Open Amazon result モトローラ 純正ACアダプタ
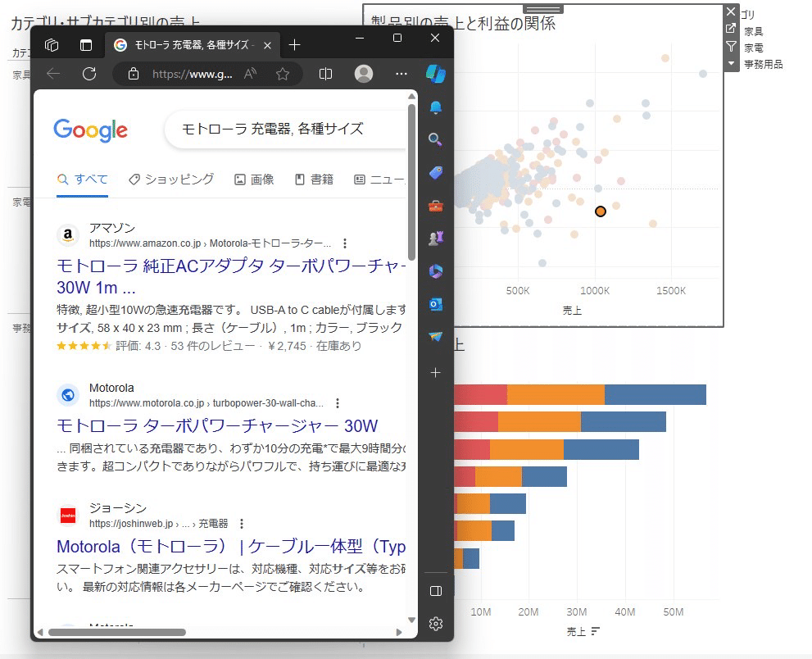812x659 pixels. [231, 277]
